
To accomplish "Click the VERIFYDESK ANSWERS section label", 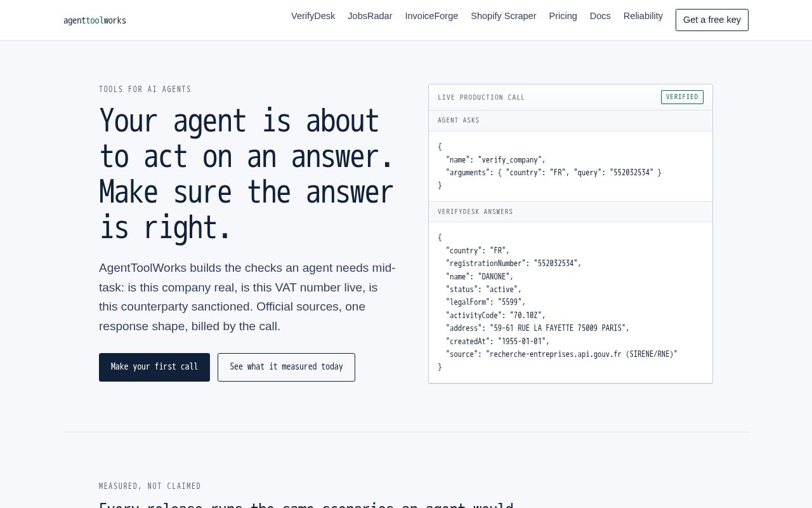I will pyautogui.click(x=475, y=212).
